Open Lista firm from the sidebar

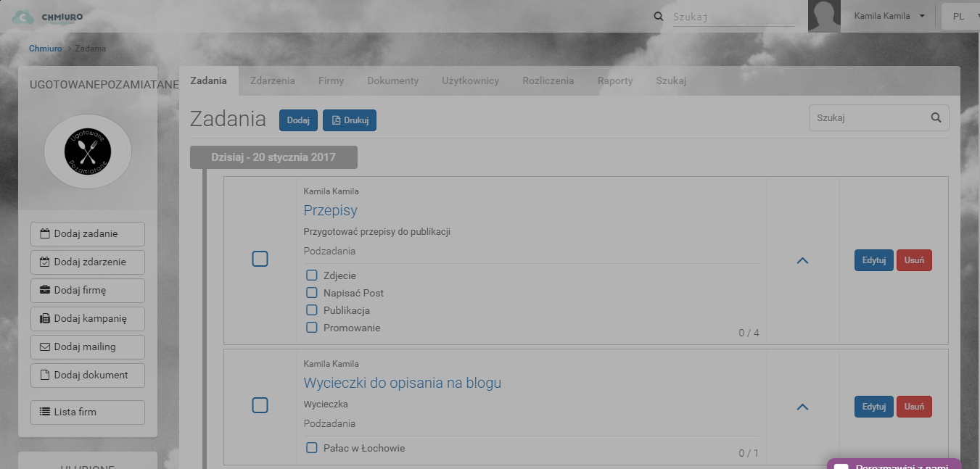click(88, 412)
